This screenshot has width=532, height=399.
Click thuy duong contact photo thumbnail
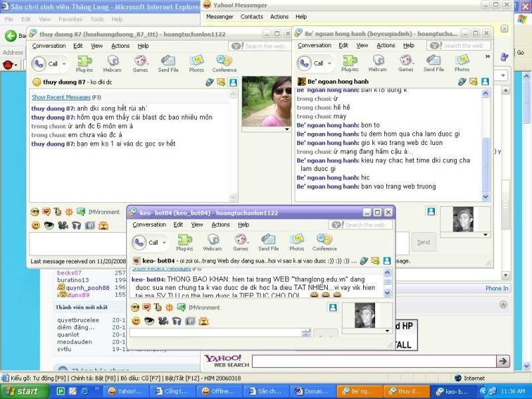click(267, 101)
